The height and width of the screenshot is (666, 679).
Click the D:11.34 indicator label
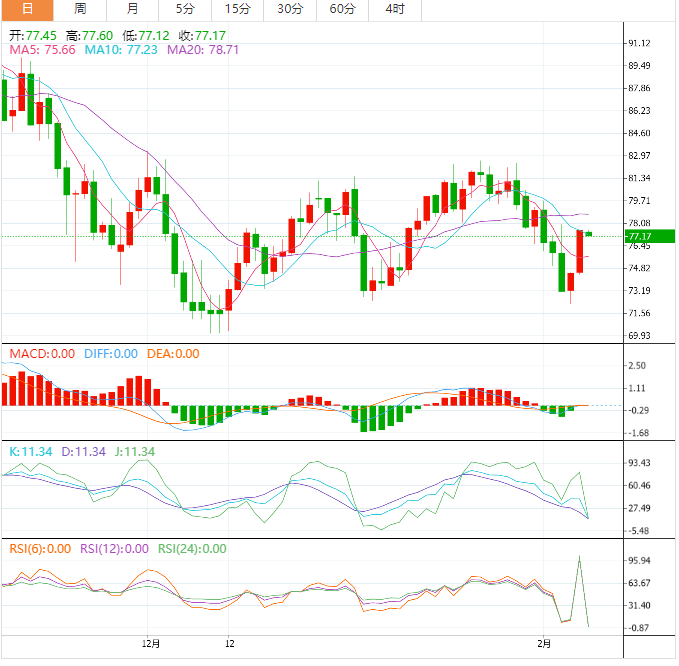pyautogui.click(x=84, y=452)
